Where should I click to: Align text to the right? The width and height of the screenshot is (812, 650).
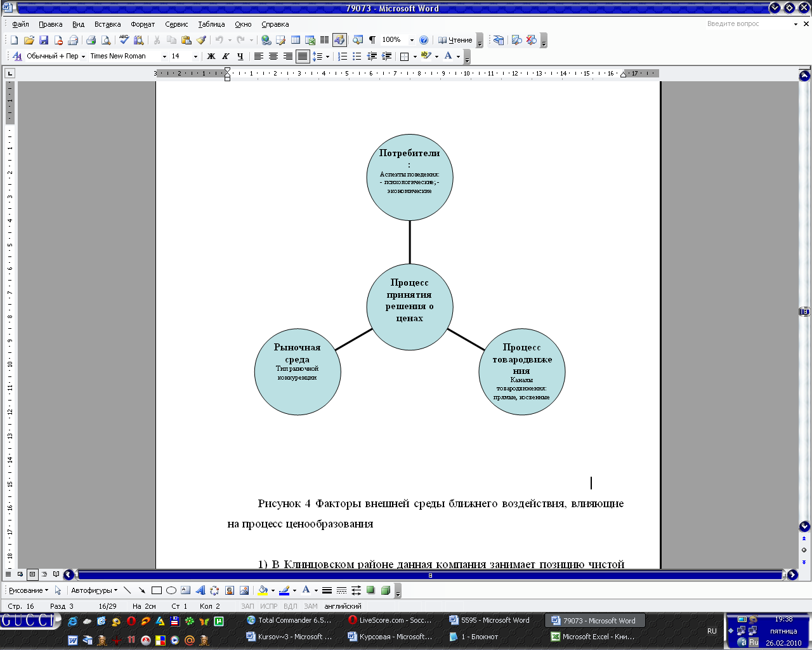click(x=288, y=56)
